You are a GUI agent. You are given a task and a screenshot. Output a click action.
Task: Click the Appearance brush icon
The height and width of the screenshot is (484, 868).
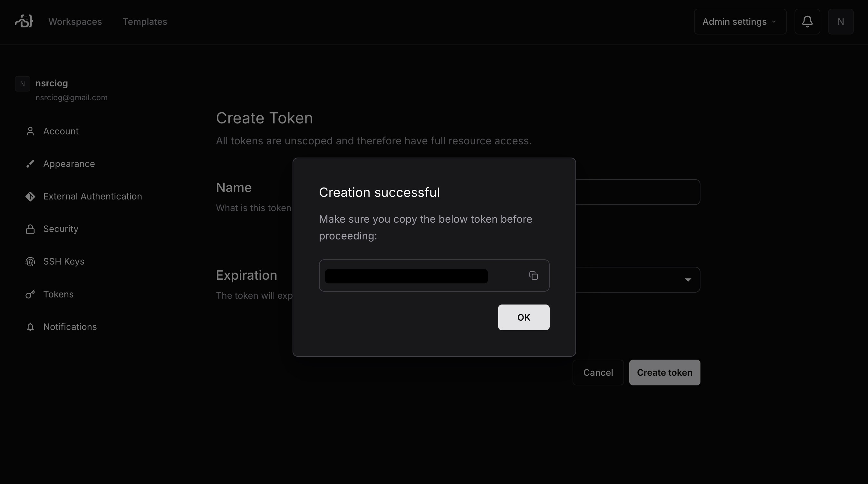point(30,164)
